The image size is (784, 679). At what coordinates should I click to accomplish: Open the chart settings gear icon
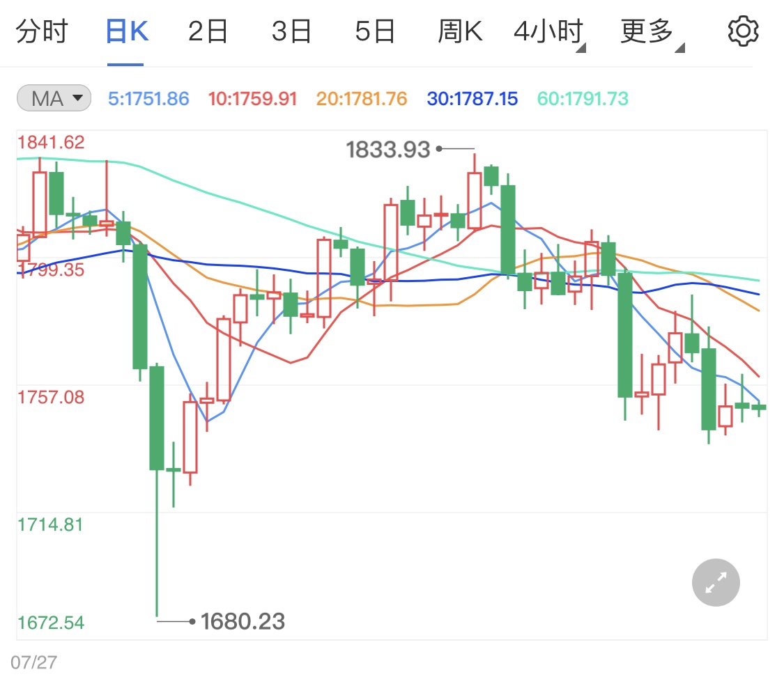743,30
